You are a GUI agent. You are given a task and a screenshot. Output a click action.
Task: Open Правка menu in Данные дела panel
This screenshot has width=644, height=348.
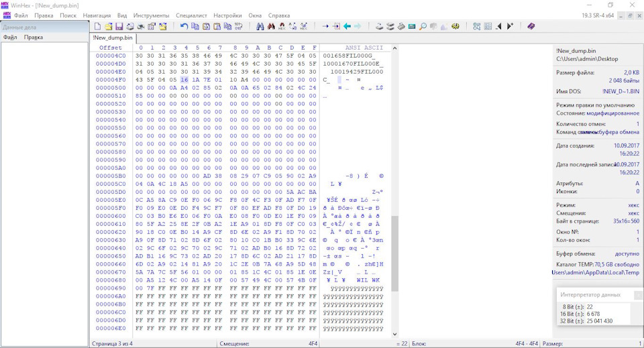pyautogui.click(x=34, y=38)
